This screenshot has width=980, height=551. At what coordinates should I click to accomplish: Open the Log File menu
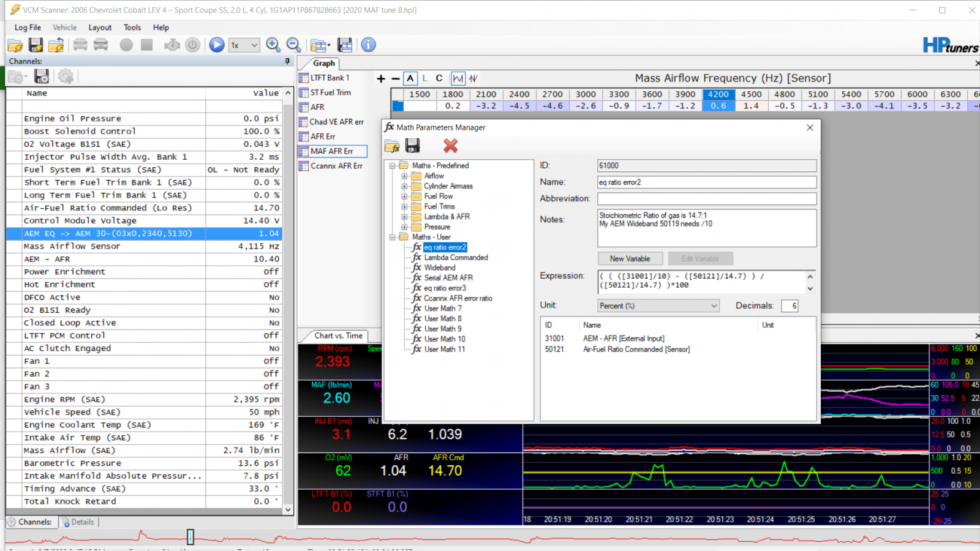click(28, 28)
